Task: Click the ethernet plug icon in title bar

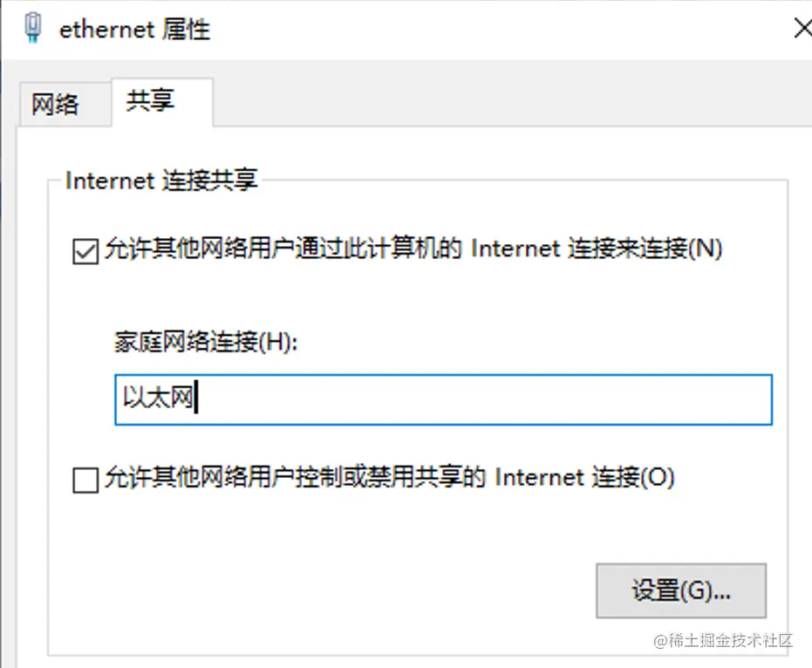Action: tap(33, 27)
